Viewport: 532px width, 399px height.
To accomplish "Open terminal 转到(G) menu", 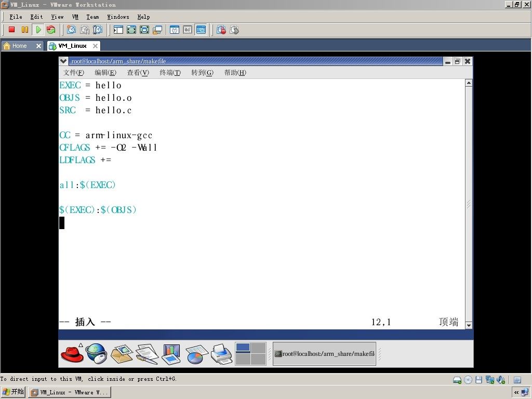I will 202,73.
